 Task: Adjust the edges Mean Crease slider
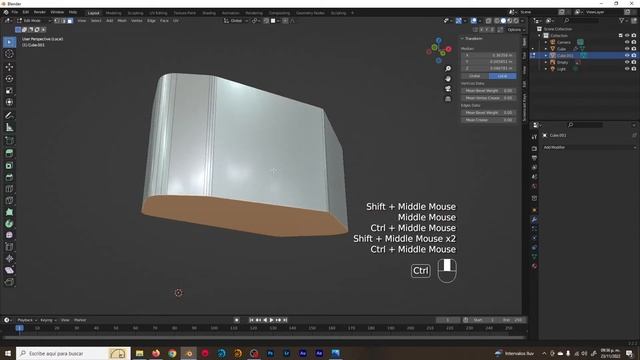[489, 120]
